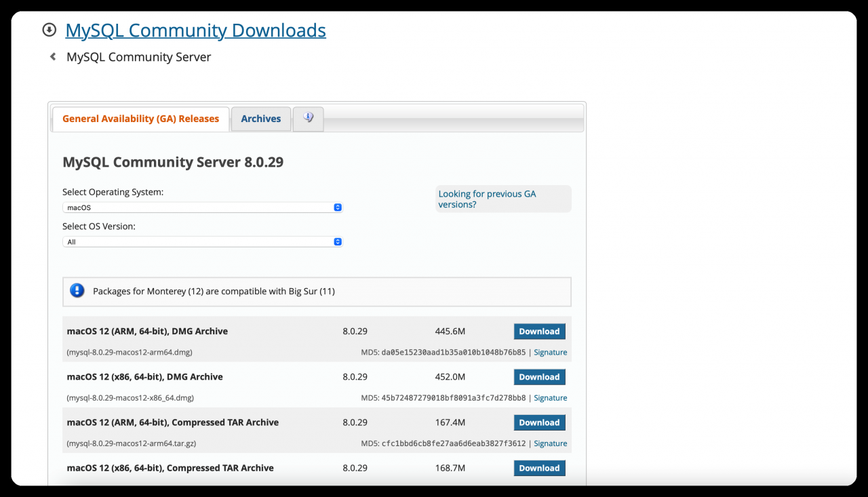Viewport: 868px width, 497px height.
Task: Click the 445.6M file size
Action: [450, 332]
